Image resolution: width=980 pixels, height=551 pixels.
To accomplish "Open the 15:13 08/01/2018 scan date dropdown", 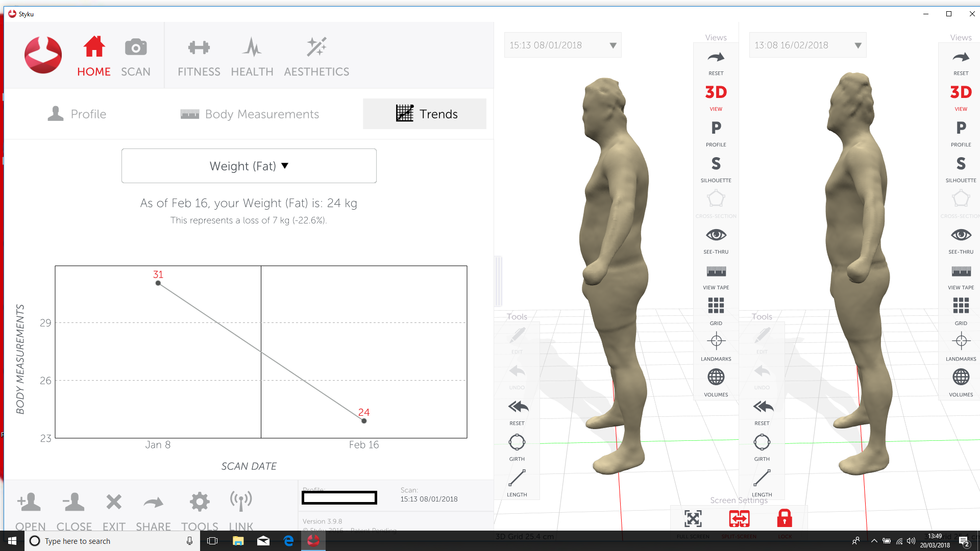I will tap(562, 45).
